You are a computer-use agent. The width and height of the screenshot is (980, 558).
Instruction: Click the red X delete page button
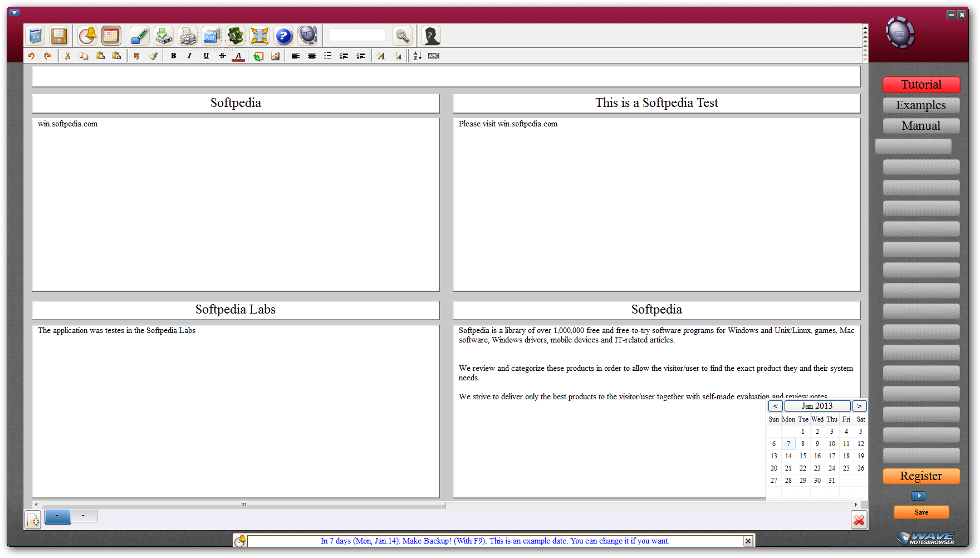[x=859, y=520]
